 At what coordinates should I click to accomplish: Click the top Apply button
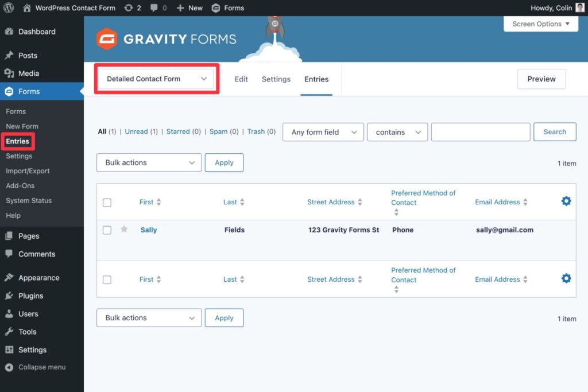tap(225, 162)
